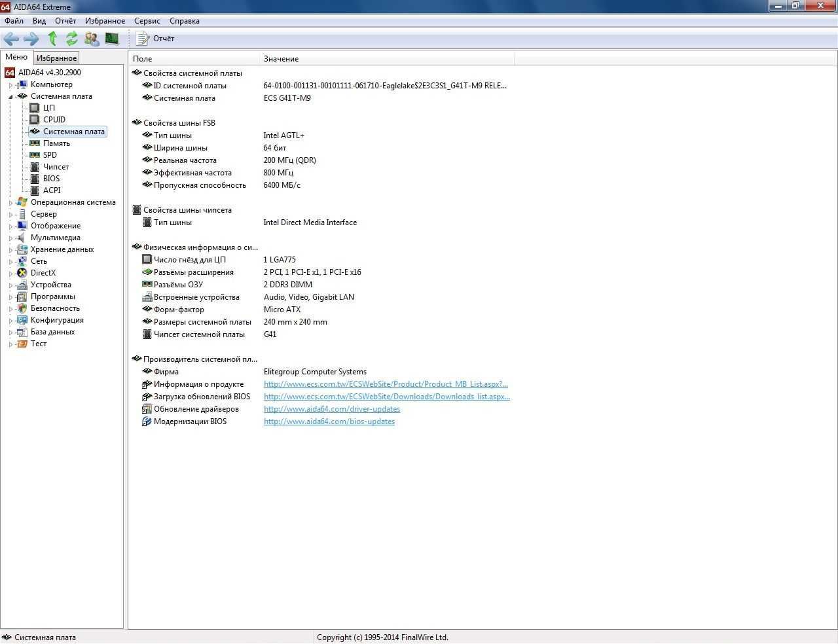Click the Отображение monitor icon
Viewport: 838px width, 644px height.
coord(22,226)
